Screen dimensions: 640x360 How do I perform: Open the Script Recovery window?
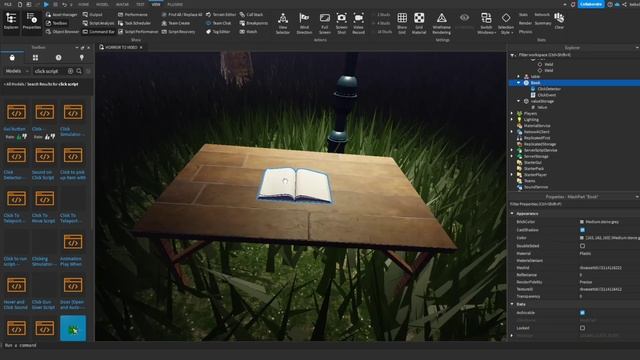[x=178, y=31]
